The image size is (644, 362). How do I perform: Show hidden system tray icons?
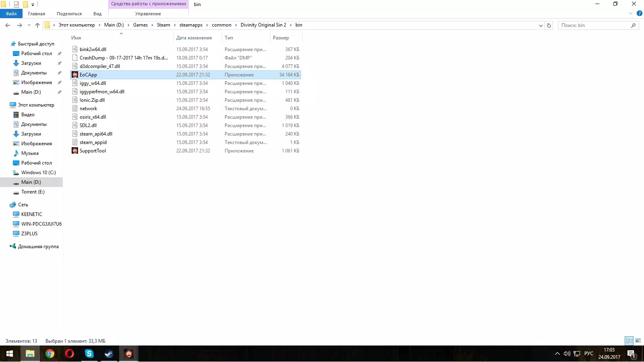point(557,354)
